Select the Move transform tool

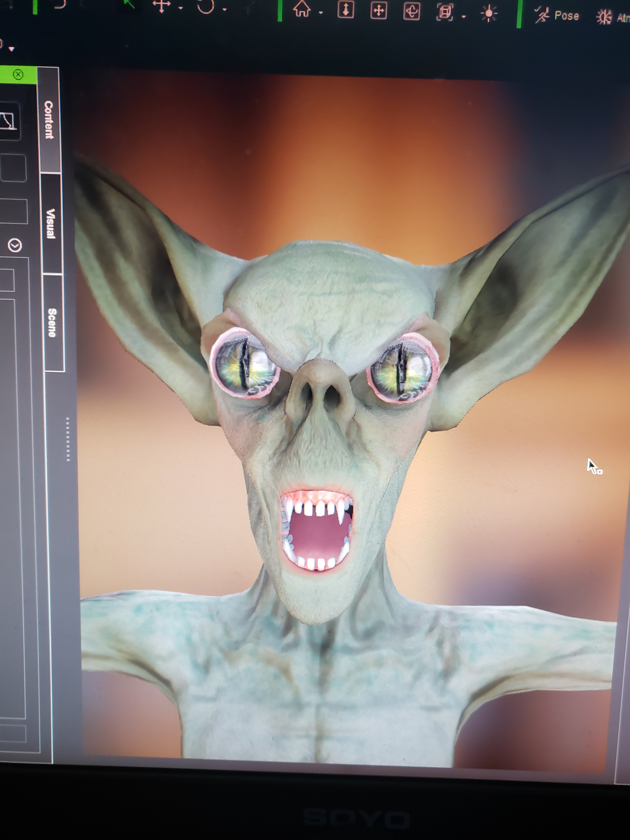pos(162,6)
